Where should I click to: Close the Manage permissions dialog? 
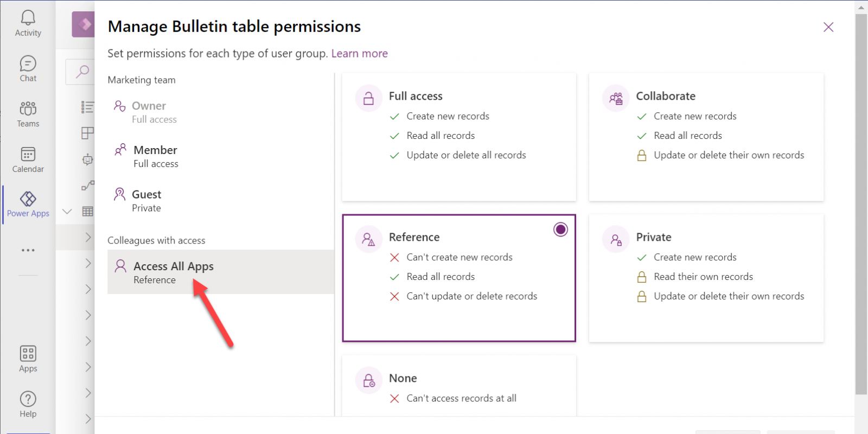pos(828,27)
